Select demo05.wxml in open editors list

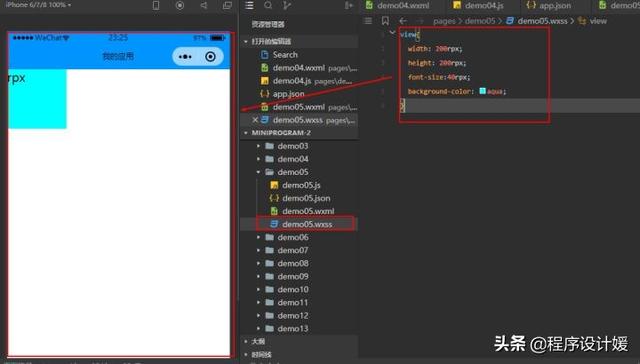299,107
